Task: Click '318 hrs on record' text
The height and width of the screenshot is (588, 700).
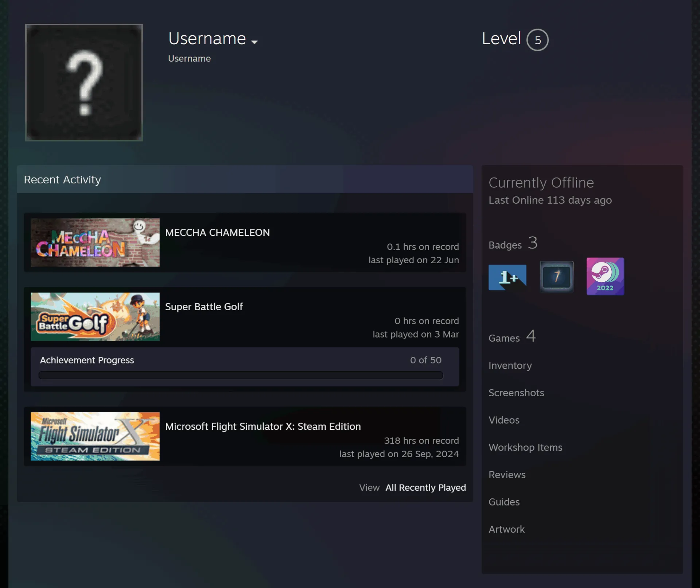Action: pos(421,441)
